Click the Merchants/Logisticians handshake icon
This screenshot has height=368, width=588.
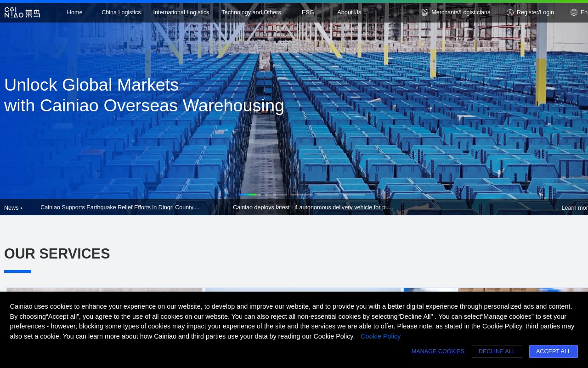(x=424, y=12)
